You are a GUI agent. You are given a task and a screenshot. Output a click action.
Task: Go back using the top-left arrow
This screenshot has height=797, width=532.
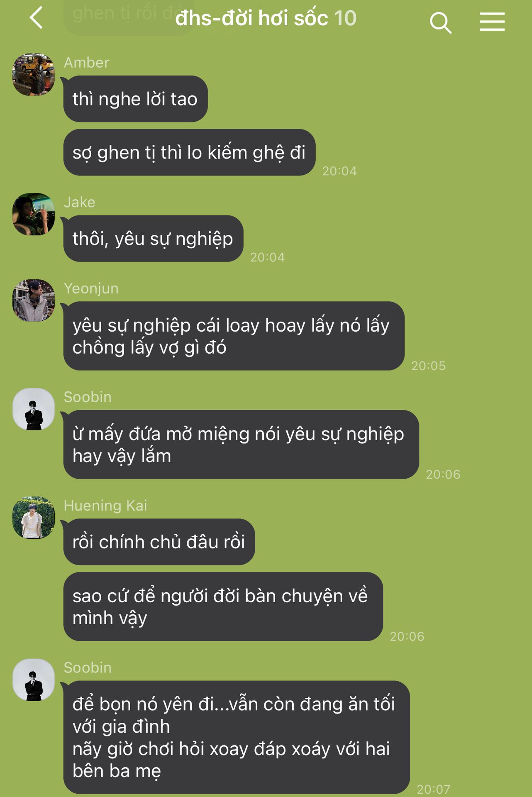click(x=37, y=18)
